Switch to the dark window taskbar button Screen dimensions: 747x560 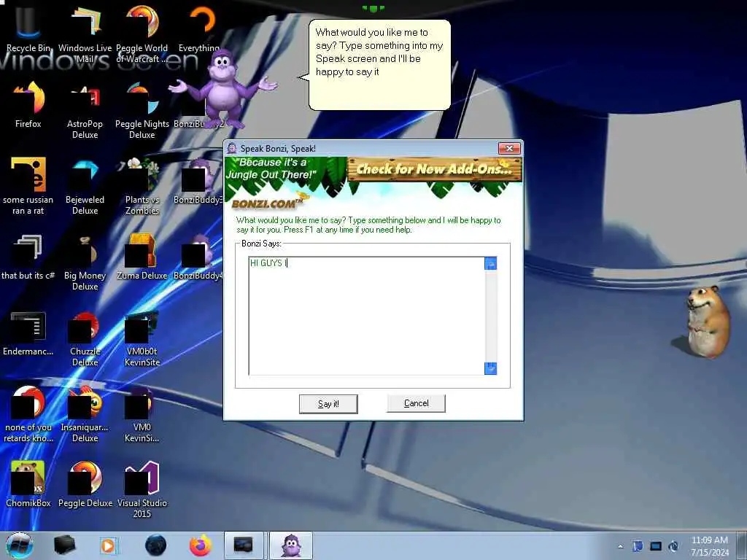tap(244, 545)
